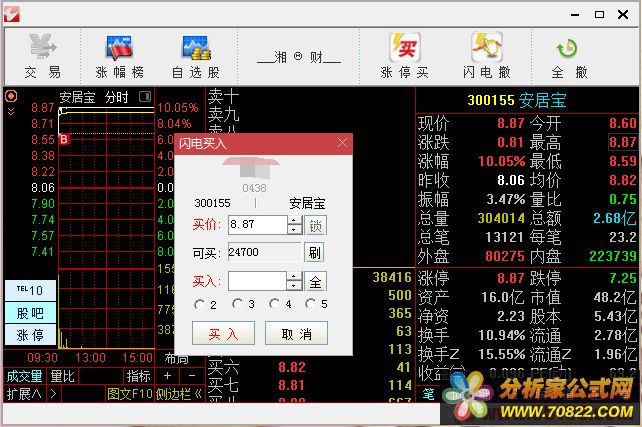The width and height of the screenshot is (642, 427).
Task: Click the 300155 安居宝 stock title
Action: (517, 100)
